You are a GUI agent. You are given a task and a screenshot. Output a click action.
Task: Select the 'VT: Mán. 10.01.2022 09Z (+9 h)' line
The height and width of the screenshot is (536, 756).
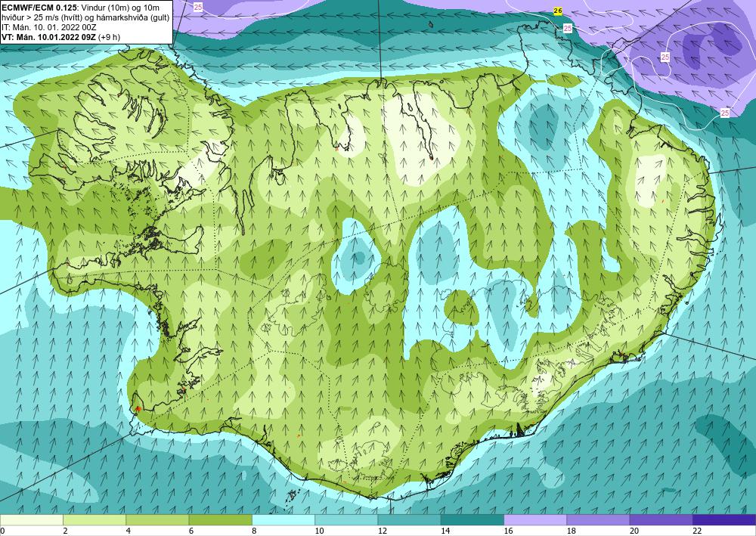[60, 37]
